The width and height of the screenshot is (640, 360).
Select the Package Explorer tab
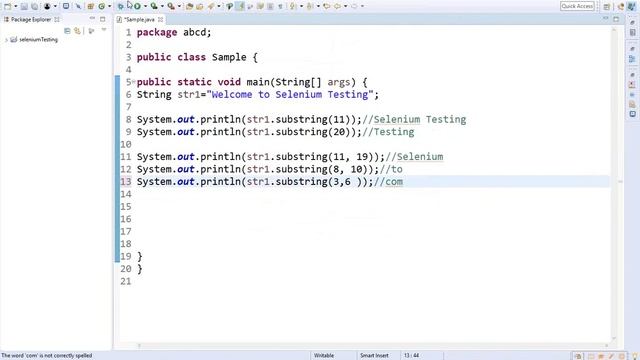pyautogui.click(x=31, y=19)
